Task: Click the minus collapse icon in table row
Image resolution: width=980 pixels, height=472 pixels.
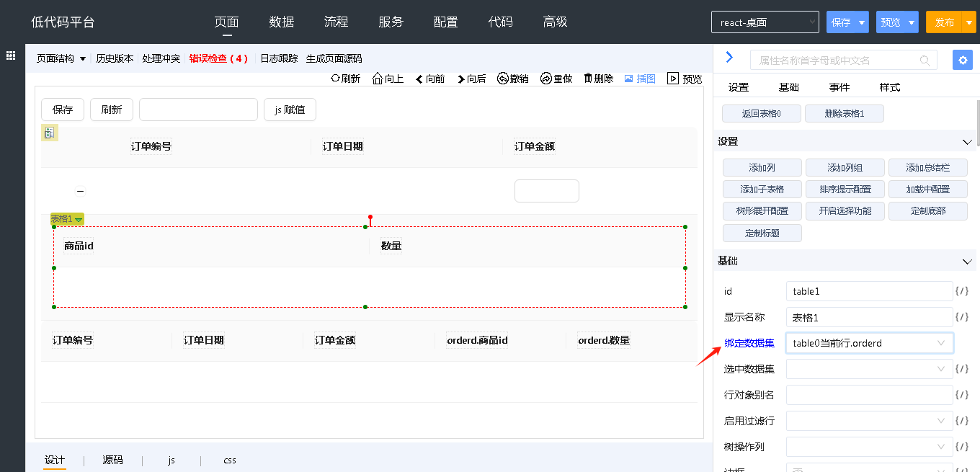Action: pyautogui.click(x=80, y=191)
